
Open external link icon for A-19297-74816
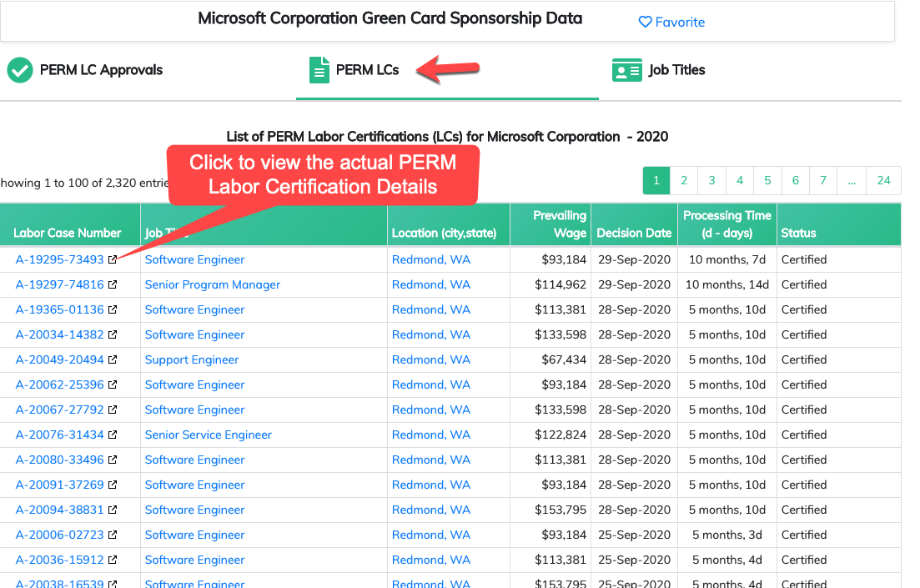pyautogui.click(x=113, y=284)
